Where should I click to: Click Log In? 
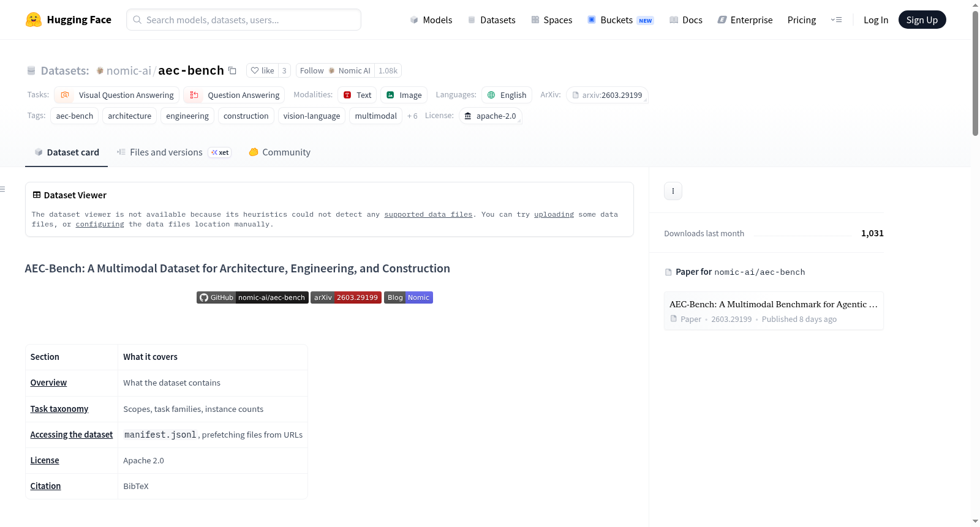pyautogui.click(x=876, y=20)
